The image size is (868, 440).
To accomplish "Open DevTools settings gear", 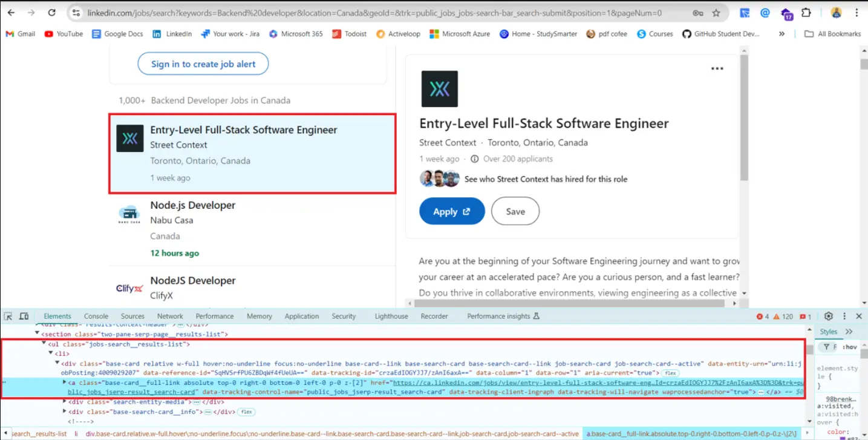I will [x=829, y=316].
